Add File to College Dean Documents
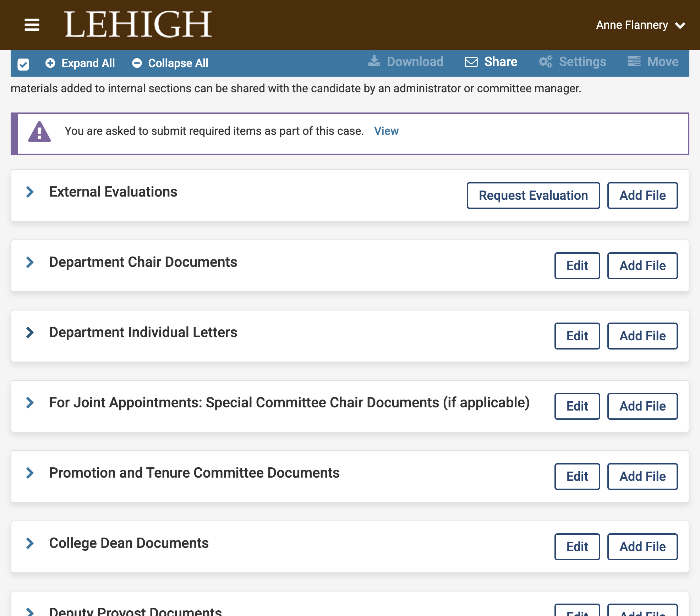 (x=642, y=547)
